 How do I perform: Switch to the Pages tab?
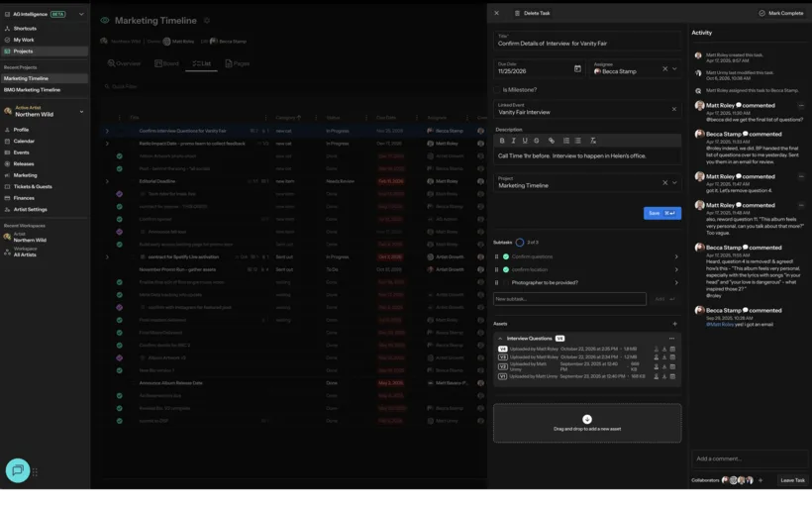[x=238, y=63]
